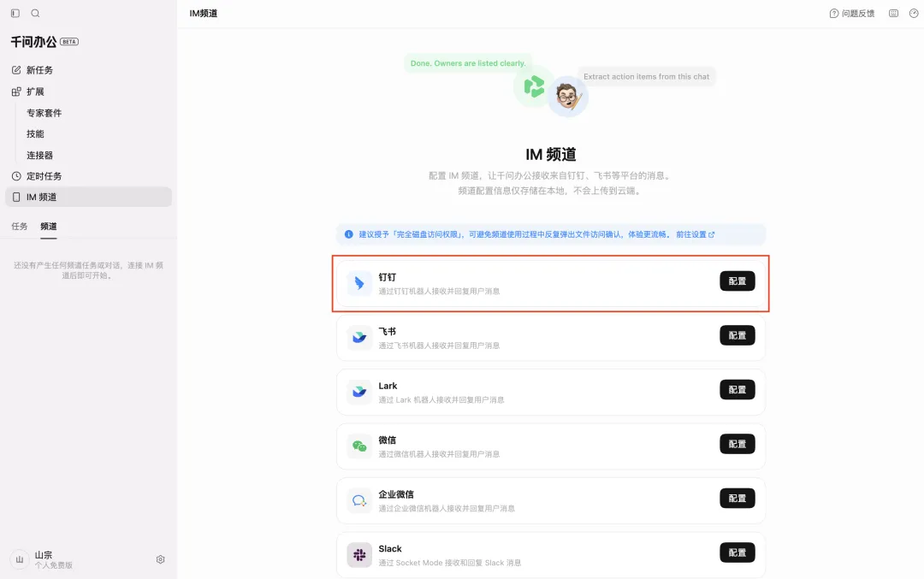Open 连接器 in sidebar
Viewport: 924px width, 579px height.
39,156
